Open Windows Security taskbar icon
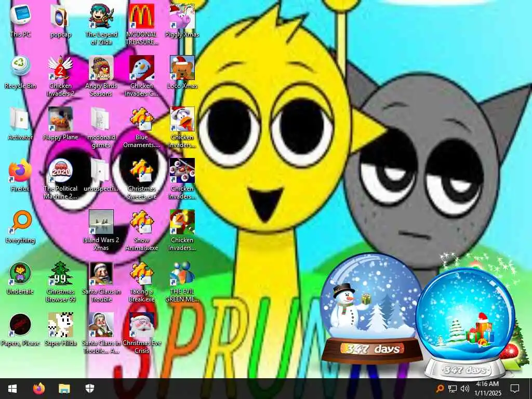Screen dimensions: 532x399 (x=89, y=389)
